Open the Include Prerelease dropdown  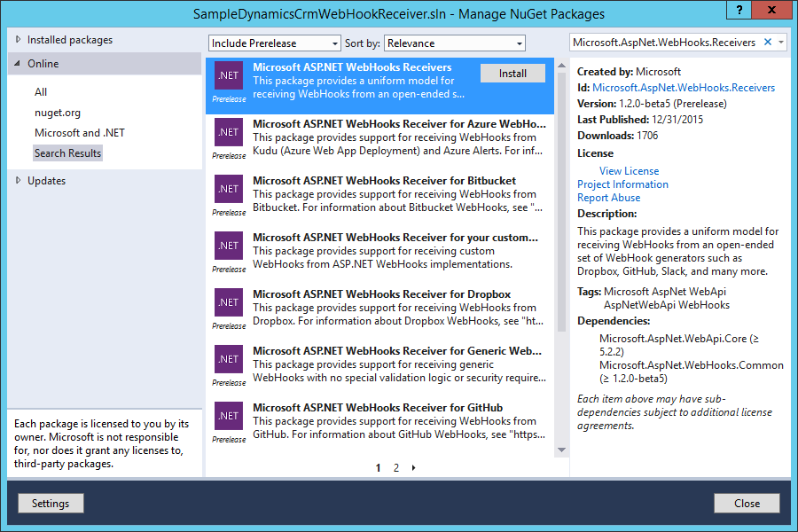pos(275,43)
